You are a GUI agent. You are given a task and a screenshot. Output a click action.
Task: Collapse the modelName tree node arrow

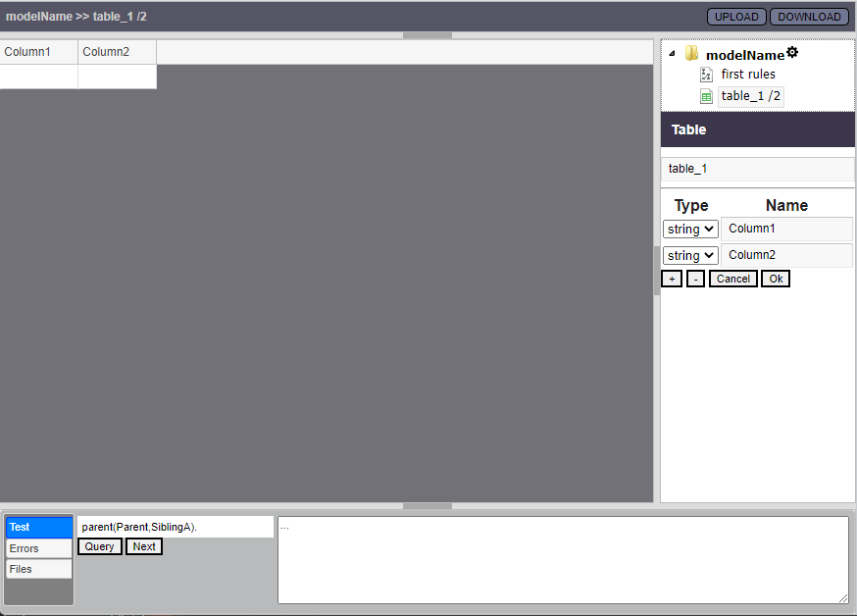click(672, 54)
